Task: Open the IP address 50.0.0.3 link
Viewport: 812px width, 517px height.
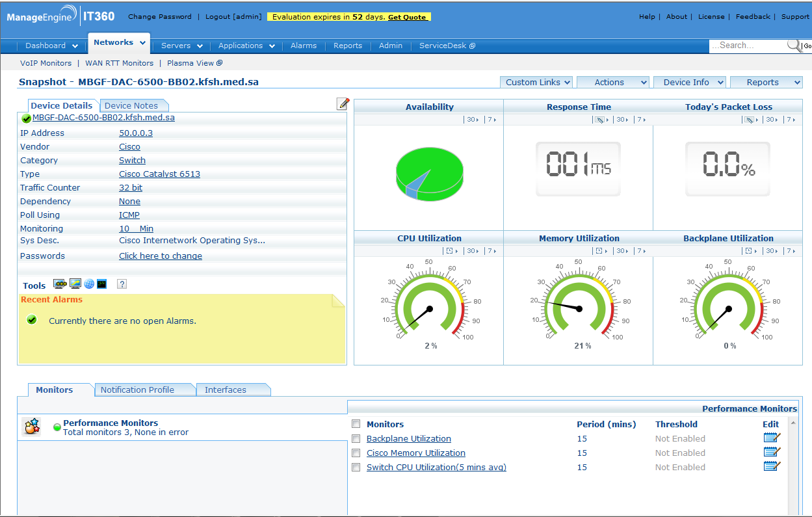Action: (x=136, y=133)
